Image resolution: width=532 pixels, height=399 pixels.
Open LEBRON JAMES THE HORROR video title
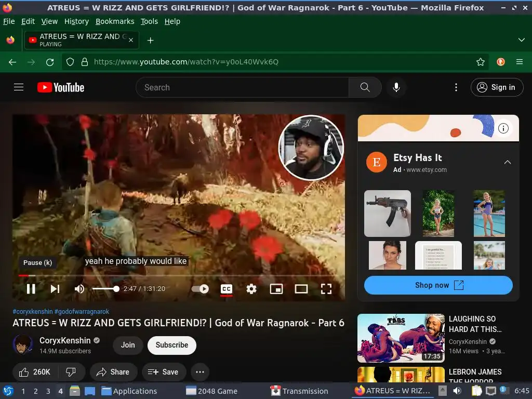pos(475,376)
